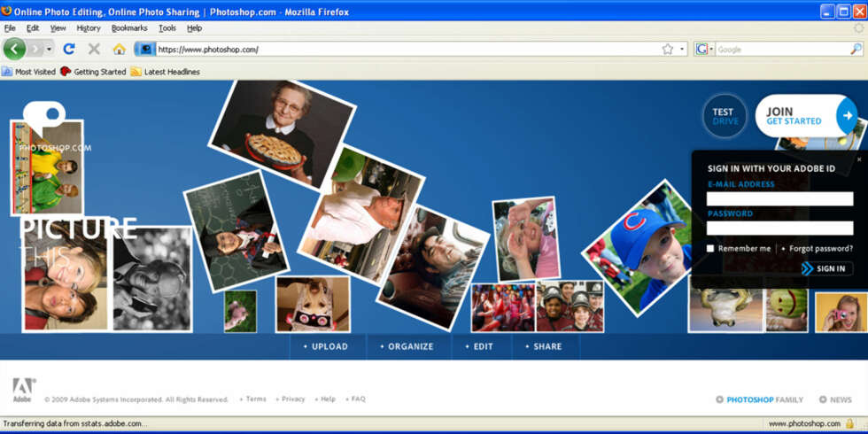Viewport: 868px width, 434px height.
Task: Open the Bookmarks menu
Action: [129, 27]
